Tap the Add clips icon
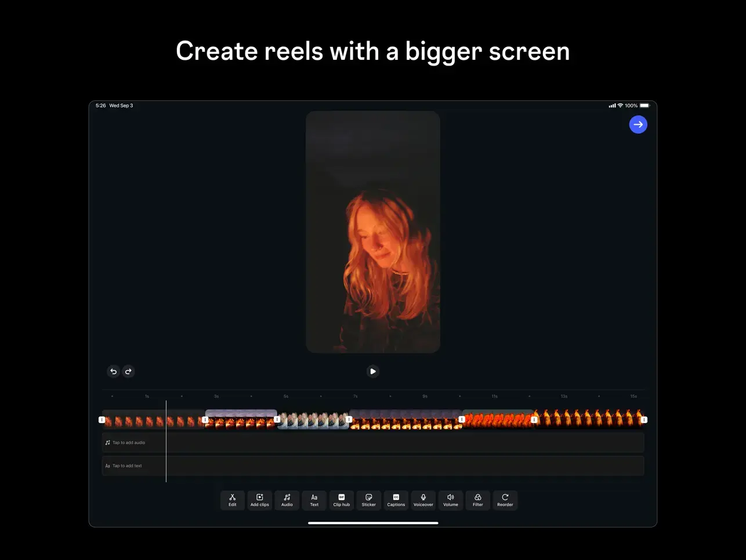The height and width of the screenshot is (560, 746). pyautogui.click(x=259, y=500)
